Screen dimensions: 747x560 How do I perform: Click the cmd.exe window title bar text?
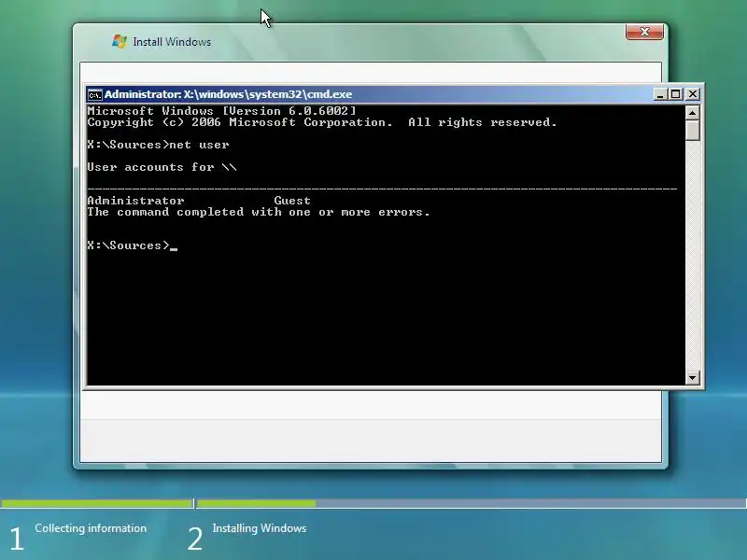[228, 94]
